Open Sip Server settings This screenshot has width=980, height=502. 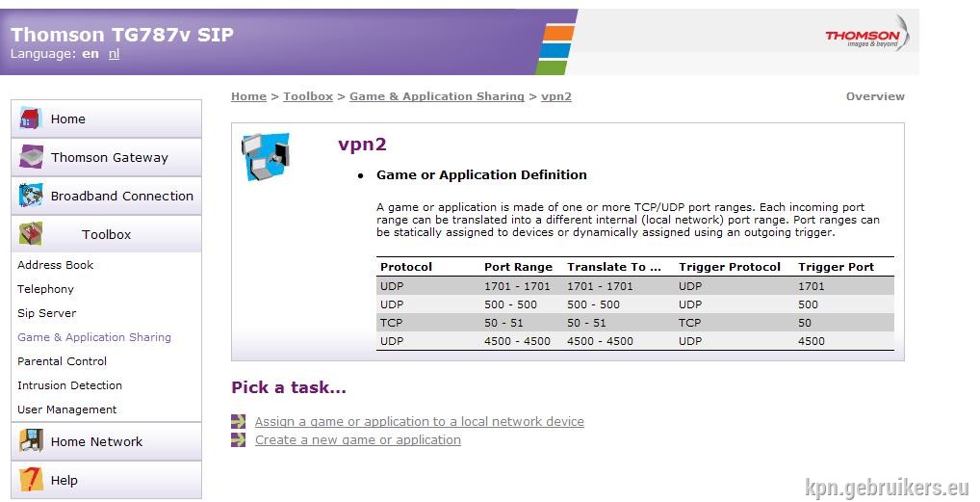pos(47,313)
